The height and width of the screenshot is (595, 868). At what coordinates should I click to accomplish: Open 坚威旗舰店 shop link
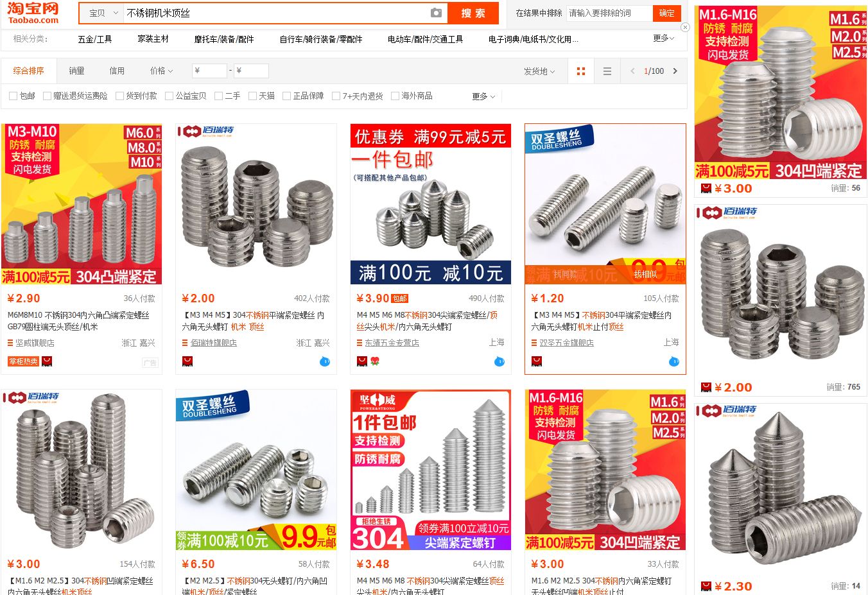(35, 343)
